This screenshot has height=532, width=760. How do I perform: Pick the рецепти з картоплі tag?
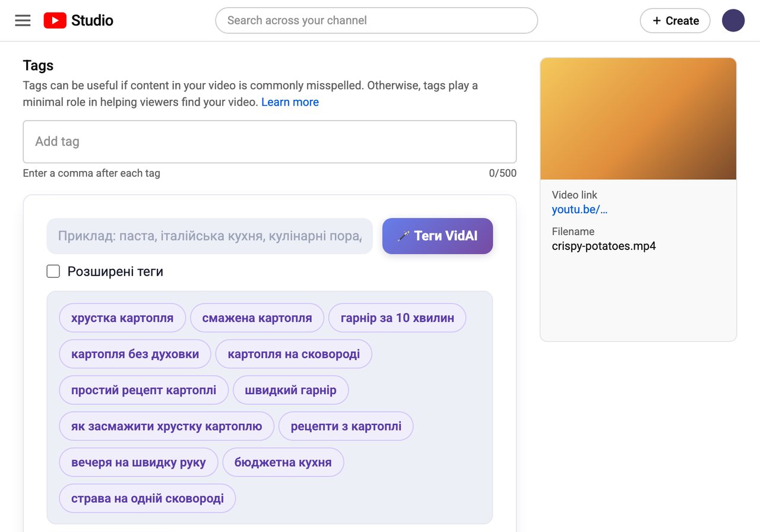[x=346, y=426]
